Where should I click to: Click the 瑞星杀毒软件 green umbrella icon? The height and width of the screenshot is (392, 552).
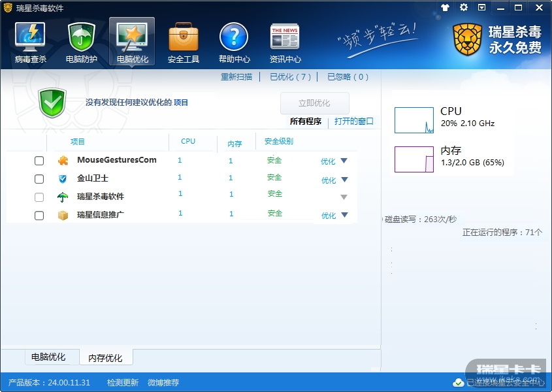pos(63,197)
